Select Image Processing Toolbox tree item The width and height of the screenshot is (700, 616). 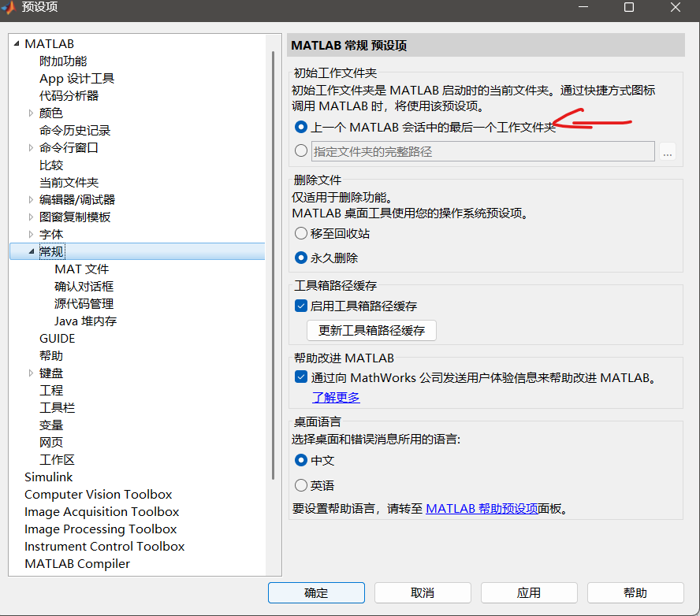click(x=100, y=529)
